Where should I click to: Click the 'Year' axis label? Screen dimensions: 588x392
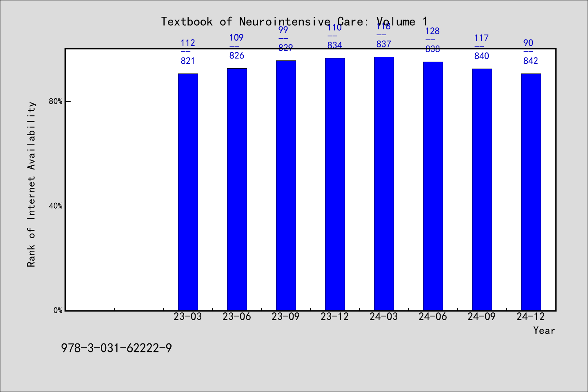click(544, 330)
